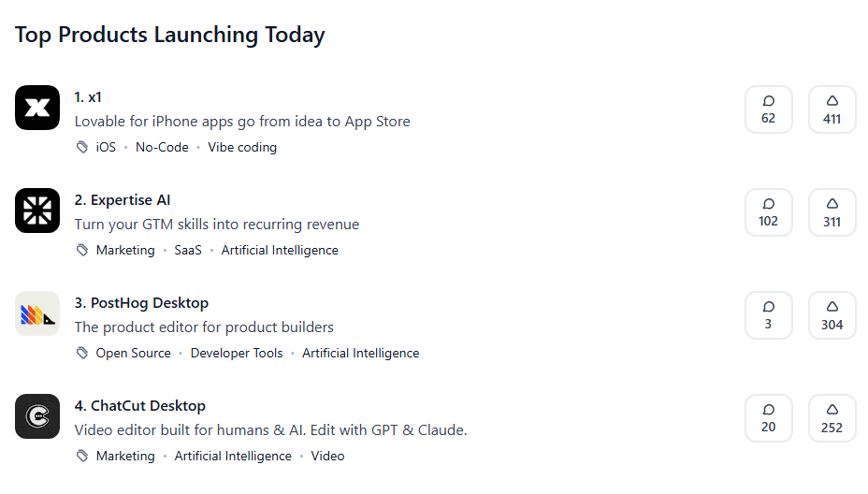Select the SaaS topic tag
The height and width of the screenshot is (494, 868).
[188, 251]
